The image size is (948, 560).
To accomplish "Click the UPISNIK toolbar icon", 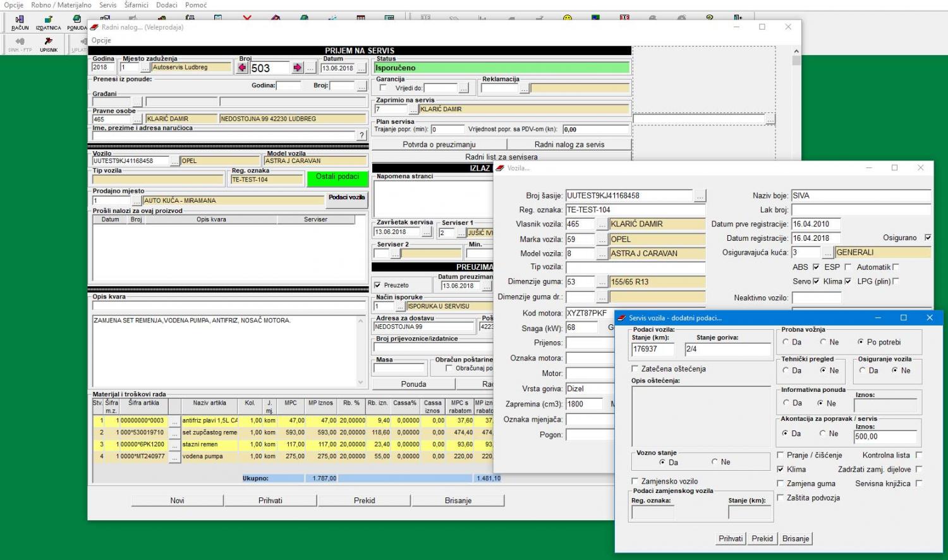I will pos(49,45).
